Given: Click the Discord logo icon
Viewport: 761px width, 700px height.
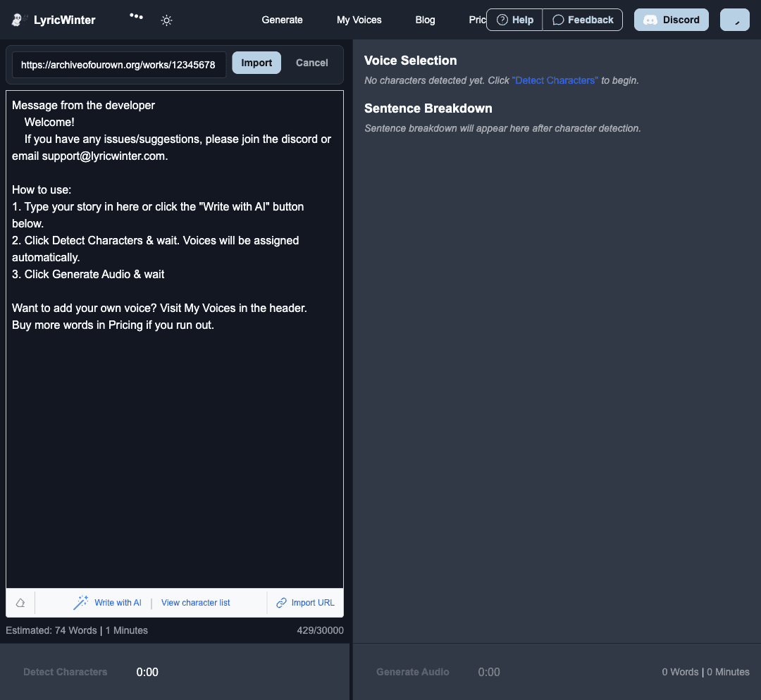Looking at the screenshot, I should (x=650, y=20).
